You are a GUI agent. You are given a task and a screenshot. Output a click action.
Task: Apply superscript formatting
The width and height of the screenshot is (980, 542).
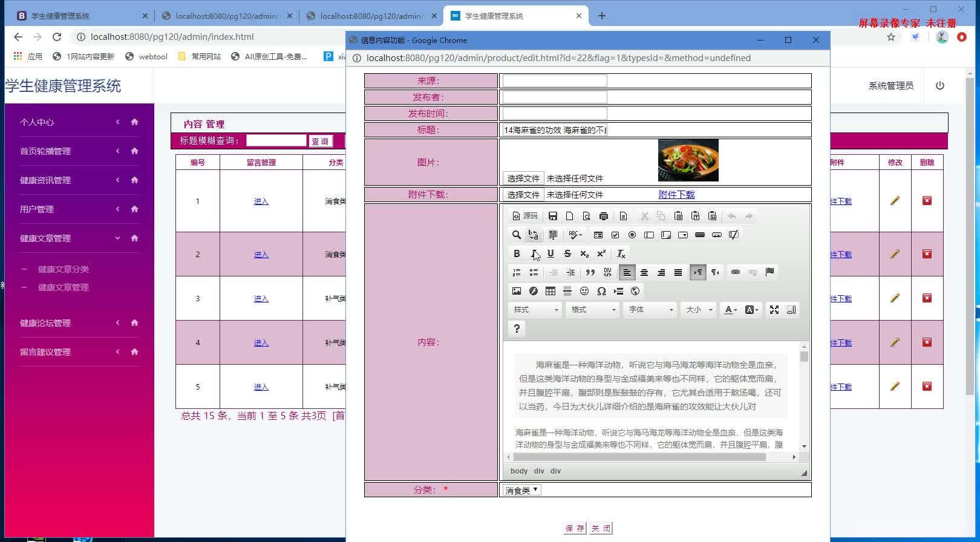click(x=601, y=253)
